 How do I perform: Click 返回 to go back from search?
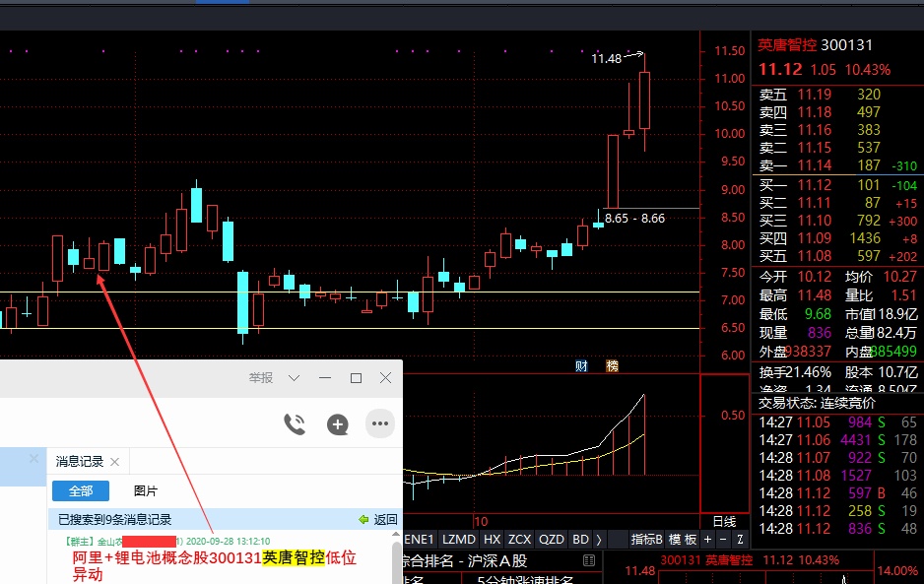click(x=385, y=520)
